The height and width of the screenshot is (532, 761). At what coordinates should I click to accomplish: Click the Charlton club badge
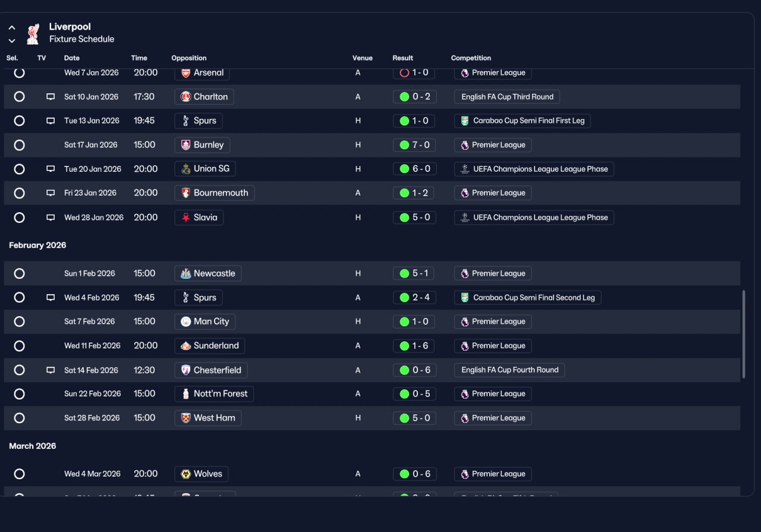pos(186,97)
